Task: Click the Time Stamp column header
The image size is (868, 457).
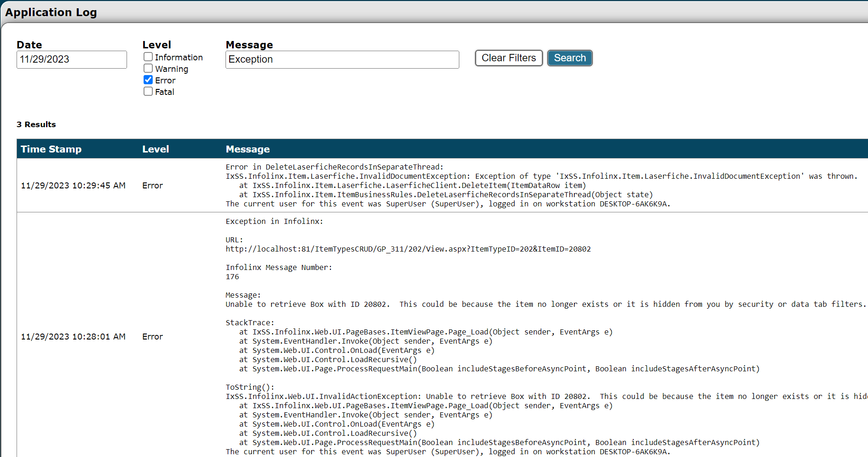Action: (51, 149)
